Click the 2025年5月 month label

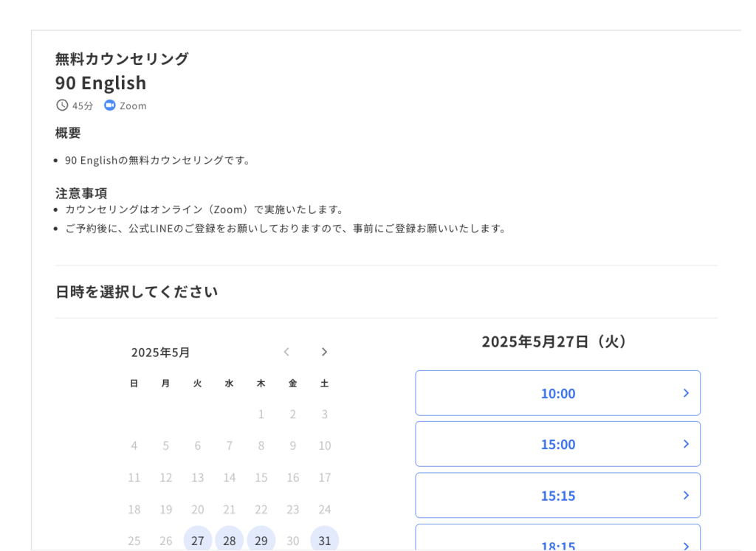click(x=160, y=353)
